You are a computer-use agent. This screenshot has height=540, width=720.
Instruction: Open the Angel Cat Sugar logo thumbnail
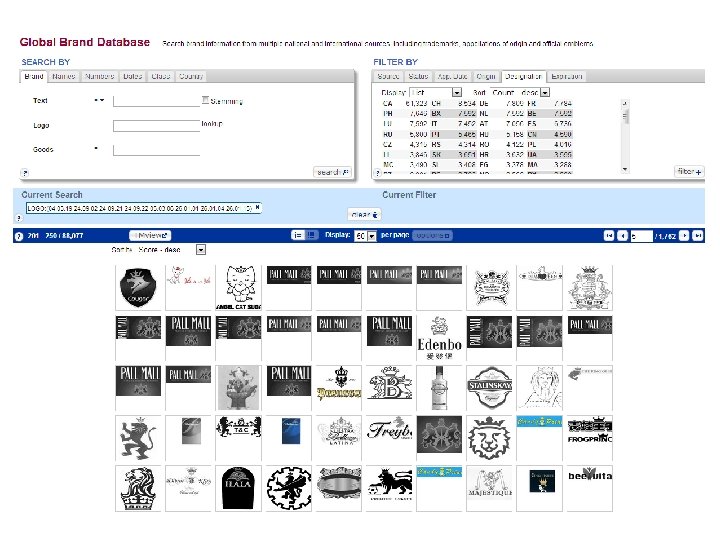click(x=238, y=287)
